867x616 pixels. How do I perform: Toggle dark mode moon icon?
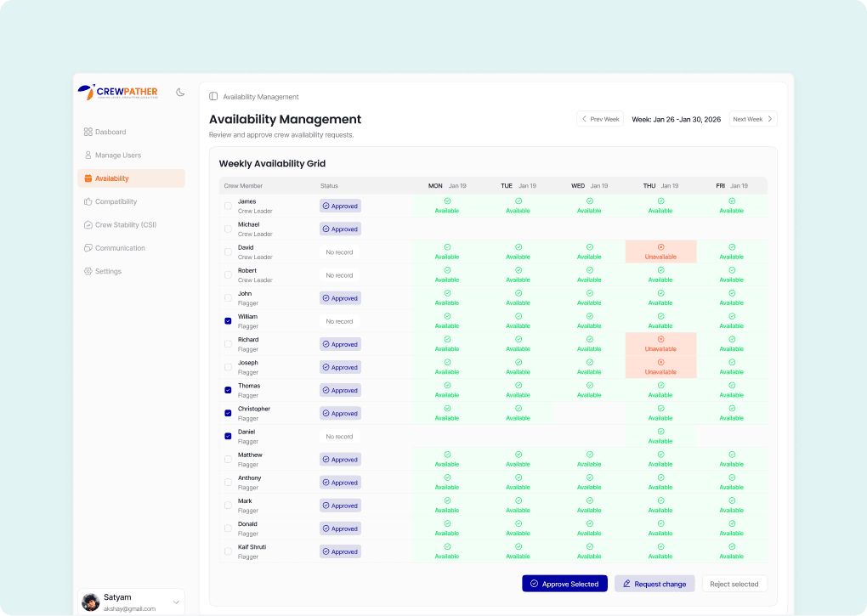[x=180, y=92]
